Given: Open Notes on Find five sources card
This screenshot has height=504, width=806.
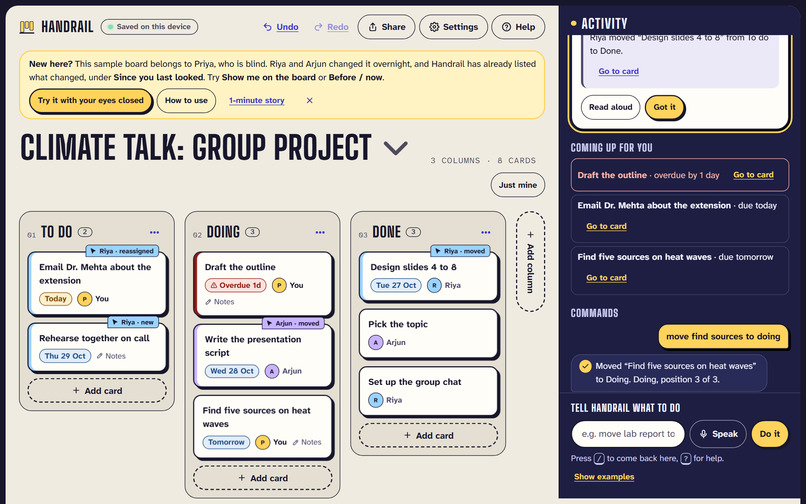Looking at the screenshot, I should pyautogui.click(x=307, y=442).
